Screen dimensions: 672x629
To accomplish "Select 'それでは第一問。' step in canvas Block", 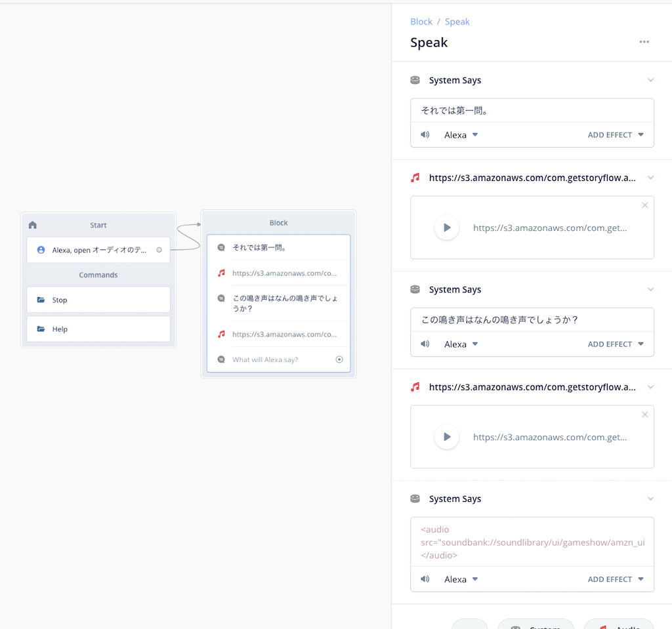I will [278, 247].
